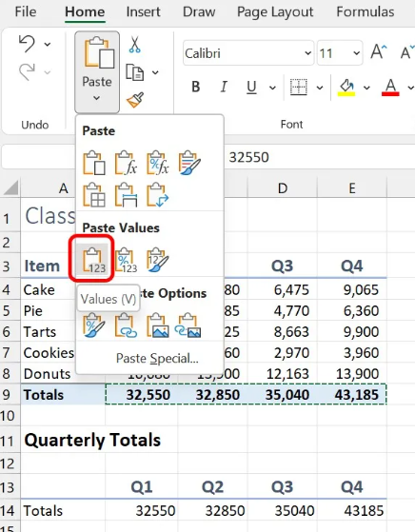Choose Keep Source Formatting paste icon
The height and width of the screenshot is (532, 415).
coord(189,163)
